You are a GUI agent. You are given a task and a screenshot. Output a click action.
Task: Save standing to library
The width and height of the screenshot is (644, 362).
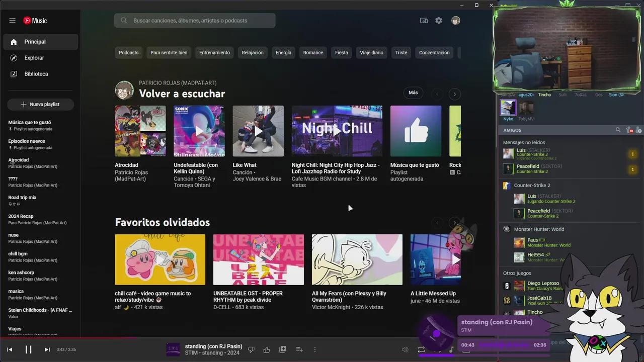[283, 349]
